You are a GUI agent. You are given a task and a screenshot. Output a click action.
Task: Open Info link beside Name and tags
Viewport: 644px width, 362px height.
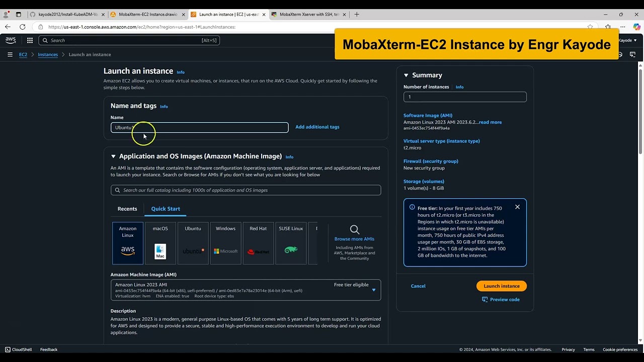pyautogui.click(x=164, y=107)
